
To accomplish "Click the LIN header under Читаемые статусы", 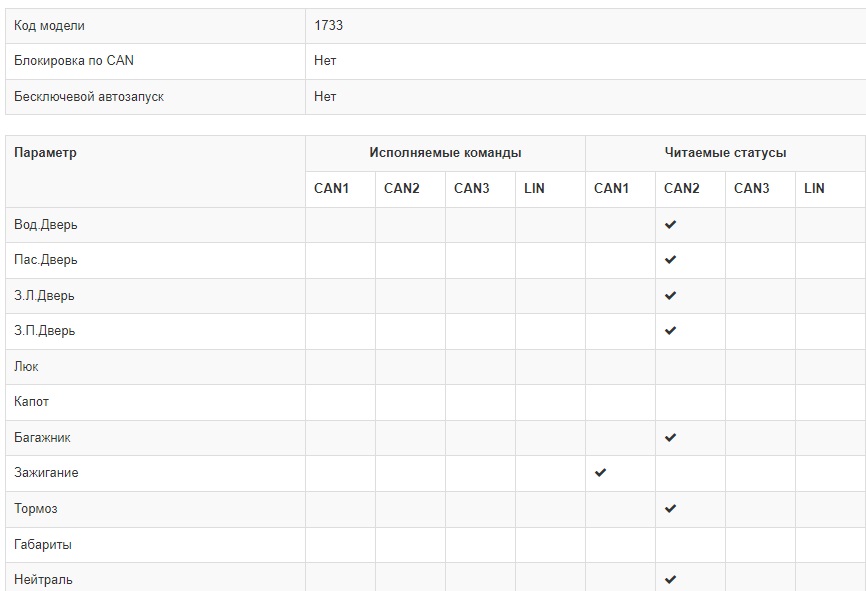I will click(x=814, y=188).
